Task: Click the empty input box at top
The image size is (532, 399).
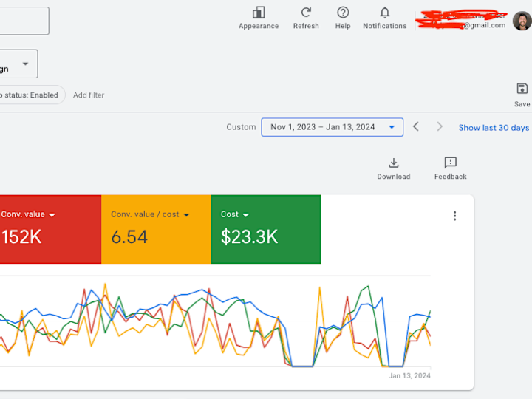Action: pos(24,21)
